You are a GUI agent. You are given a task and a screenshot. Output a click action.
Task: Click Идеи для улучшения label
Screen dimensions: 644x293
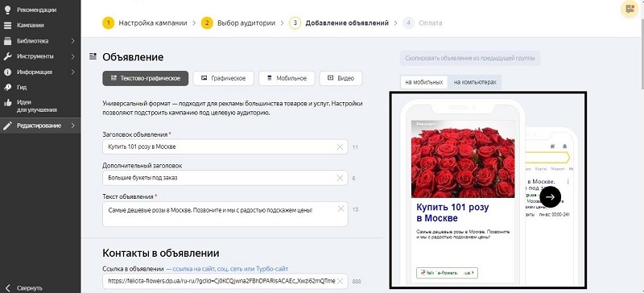click(x=36, y=106)
